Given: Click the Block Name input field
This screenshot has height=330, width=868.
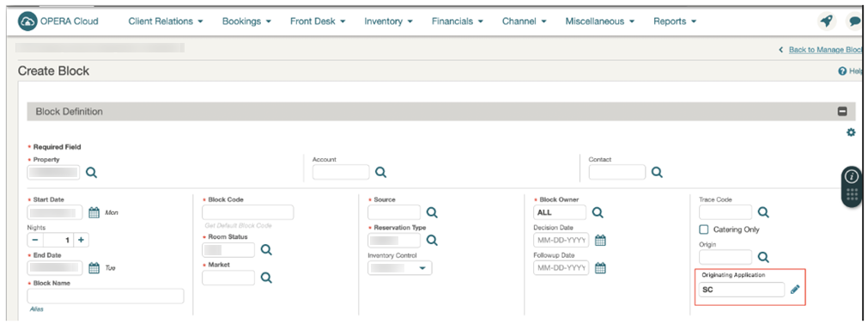Looking at the screenshot, I should pos(106,296).
